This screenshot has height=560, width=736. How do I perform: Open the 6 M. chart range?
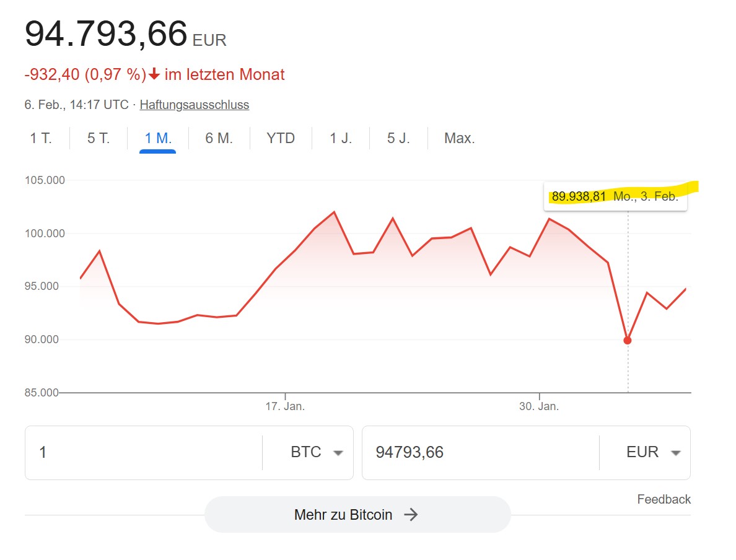219,138
